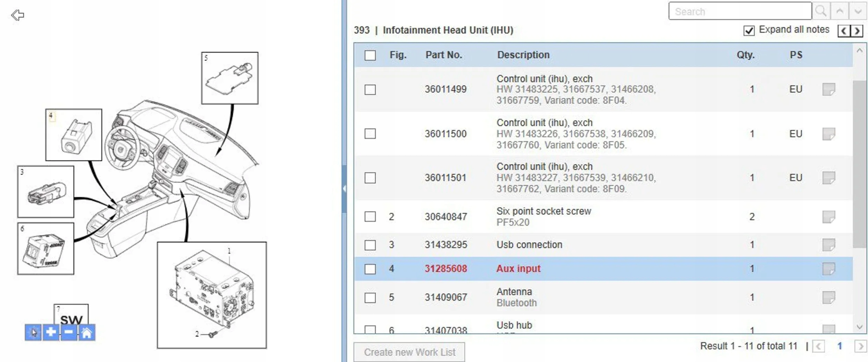The image size is (868, 362).
Task: Click the Infotainment Head Unit (IHU) heading
Action: pyautogui.click(x=448, y=30)
